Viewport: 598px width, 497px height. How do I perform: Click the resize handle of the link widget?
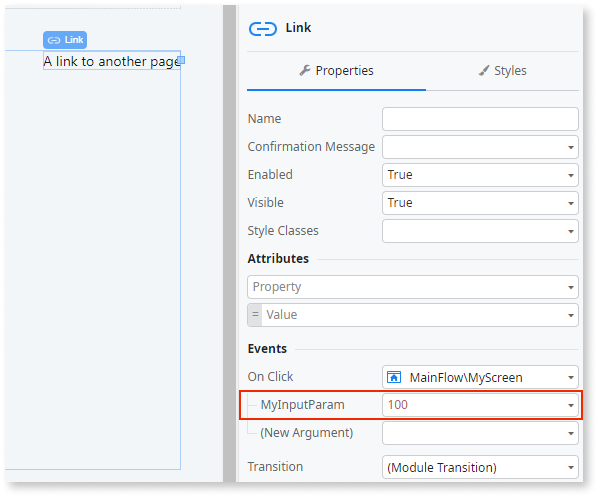click(181, 60)
